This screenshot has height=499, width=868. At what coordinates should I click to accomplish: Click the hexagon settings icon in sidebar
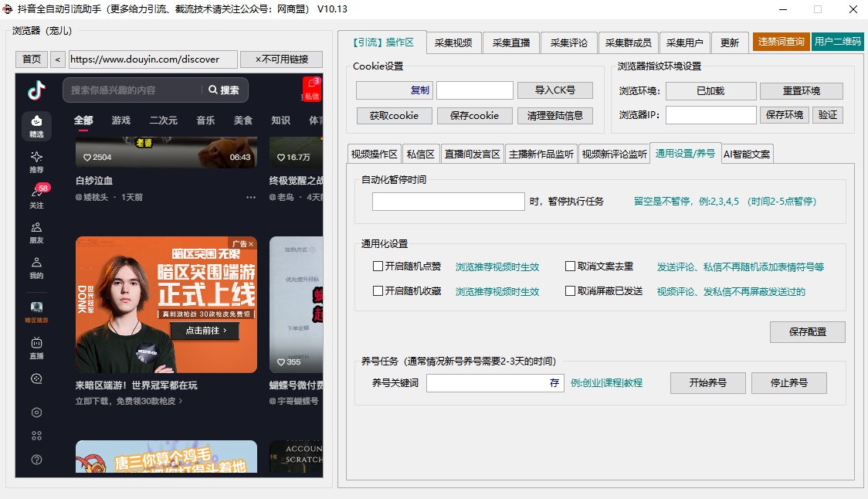click(x=36, y=412)
